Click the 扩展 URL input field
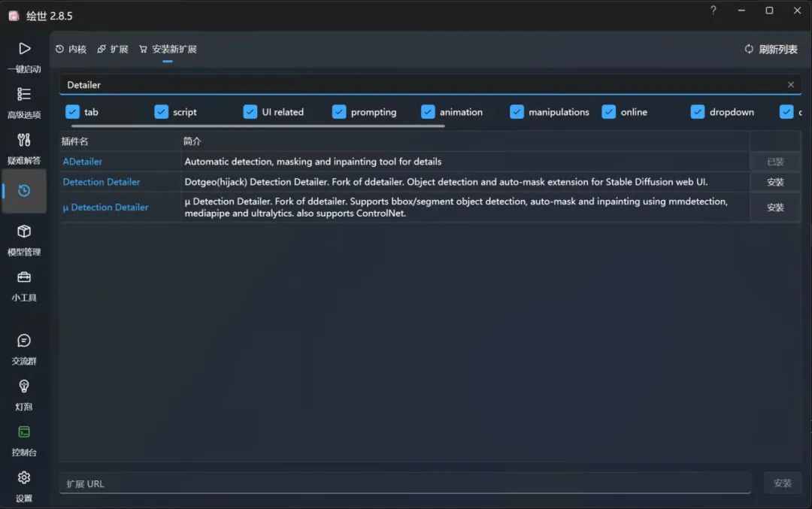 pyautogui.click(x=405, y=483)
